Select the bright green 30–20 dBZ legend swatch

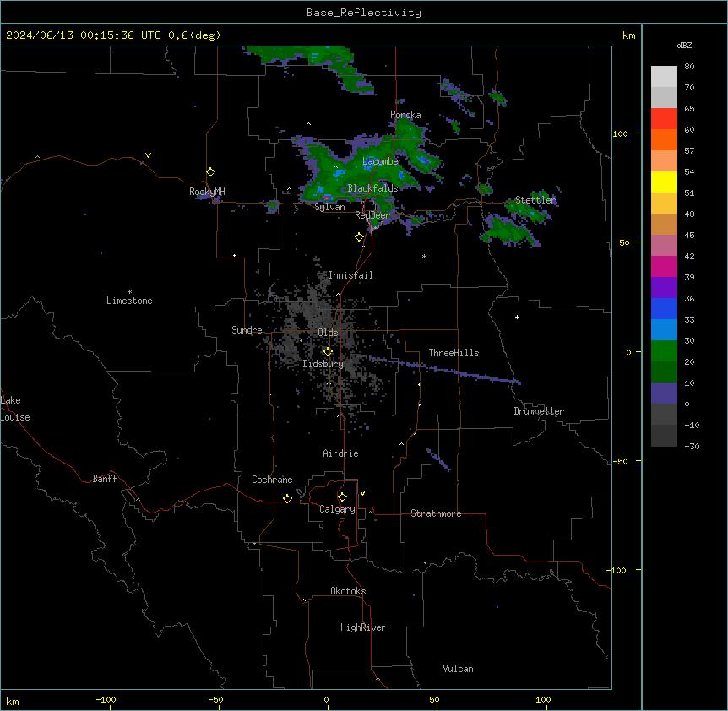[x=664, y=351]
